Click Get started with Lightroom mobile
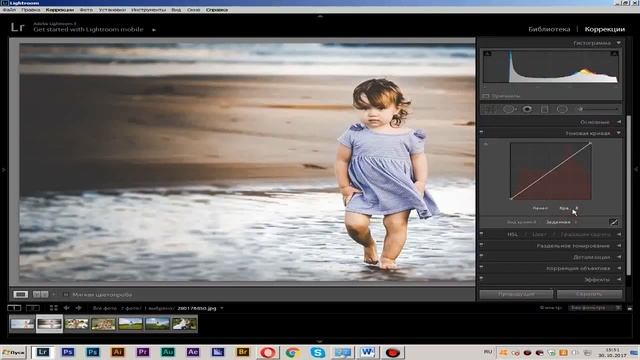This screenshot has width=640, height=360. pos(88,29)
